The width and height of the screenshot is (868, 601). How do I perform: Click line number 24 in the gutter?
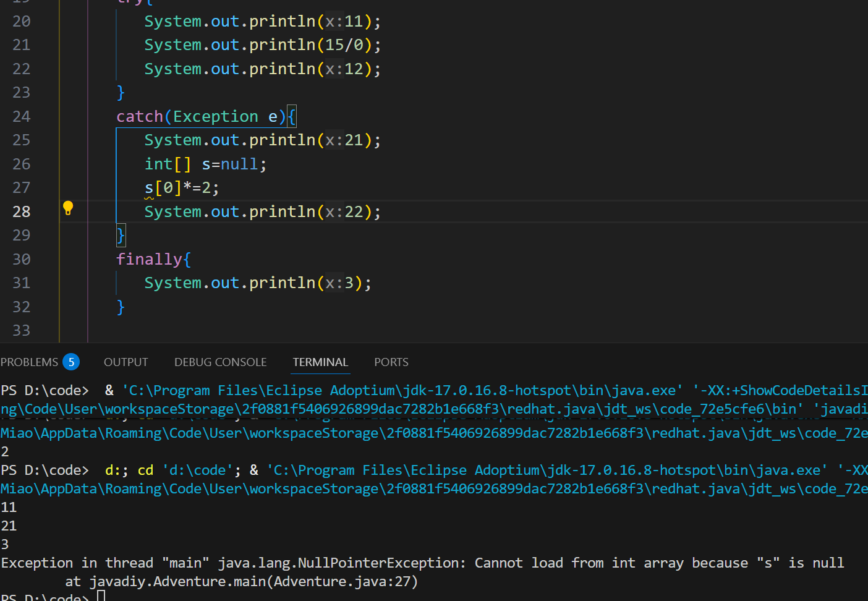pos(22,116)
